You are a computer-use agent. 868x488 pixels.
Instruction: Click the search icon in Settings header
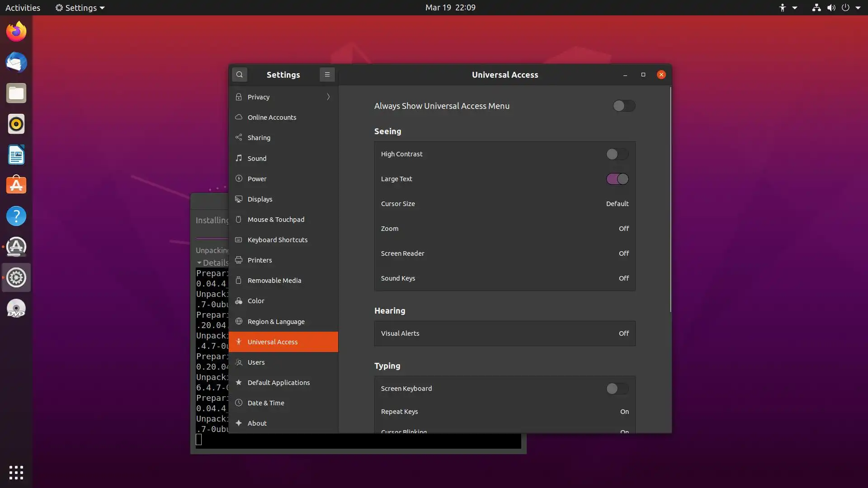click(240, 75)
